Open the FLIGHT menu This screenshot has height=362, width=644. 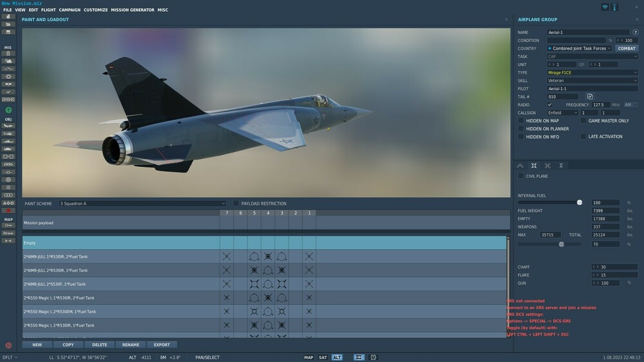[48, 10]
